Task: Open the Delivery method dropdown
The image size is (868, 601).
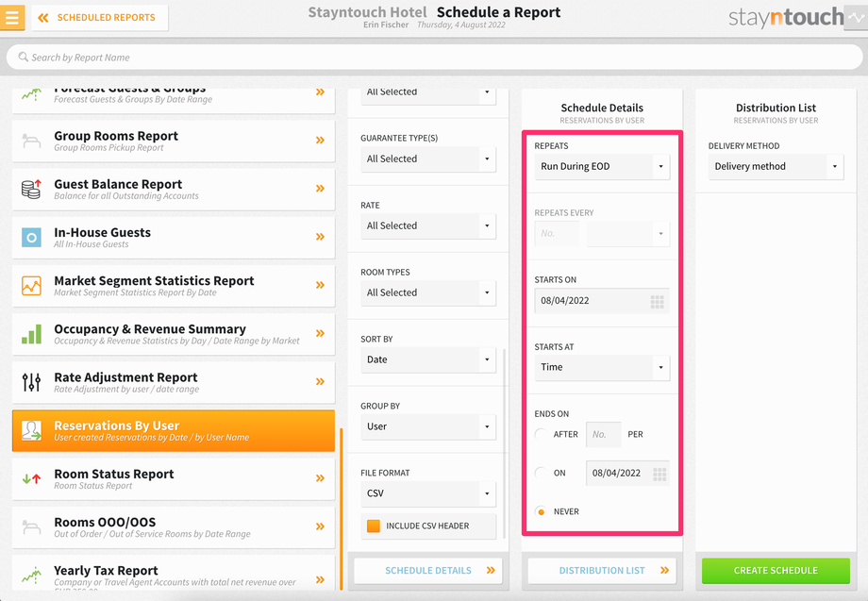Action: coord(776,167)
